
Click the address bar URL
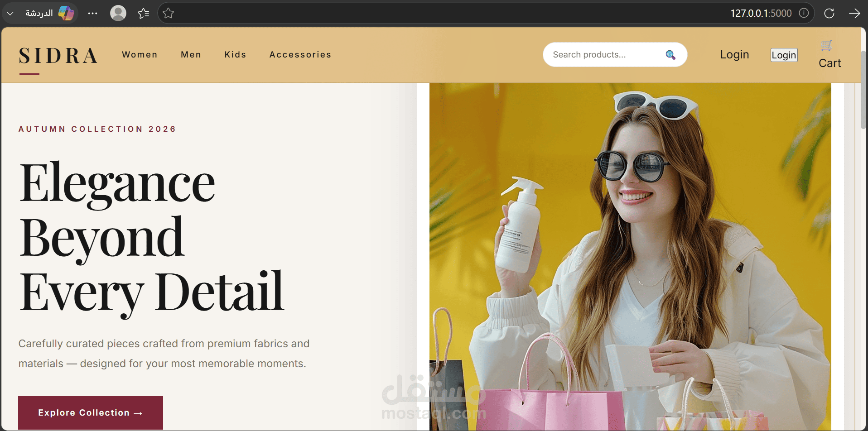pos(761,13)
